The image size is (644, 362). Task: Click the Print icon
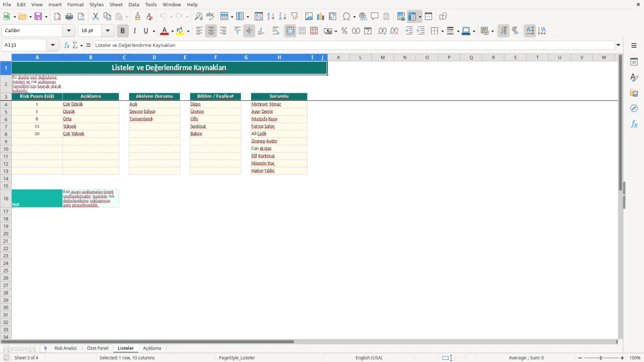(x=69, y=17)
